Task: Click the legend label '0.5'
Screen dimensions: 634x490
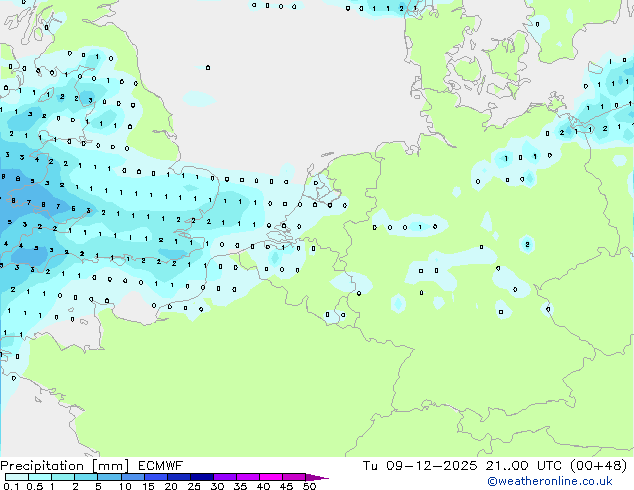Action: point(35,486)
